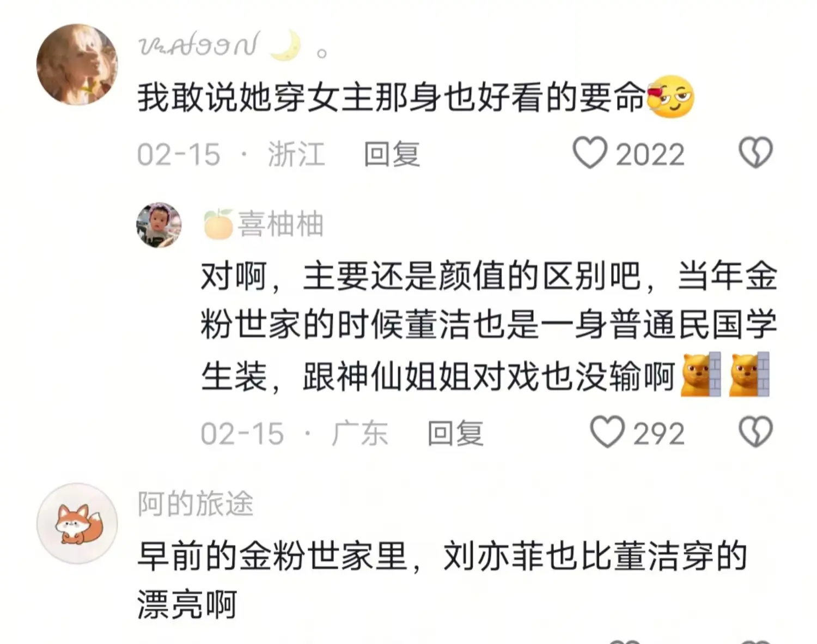817x644 pixels.
Task: Dislike the top comment with broken heart
Action: [755, 153]
